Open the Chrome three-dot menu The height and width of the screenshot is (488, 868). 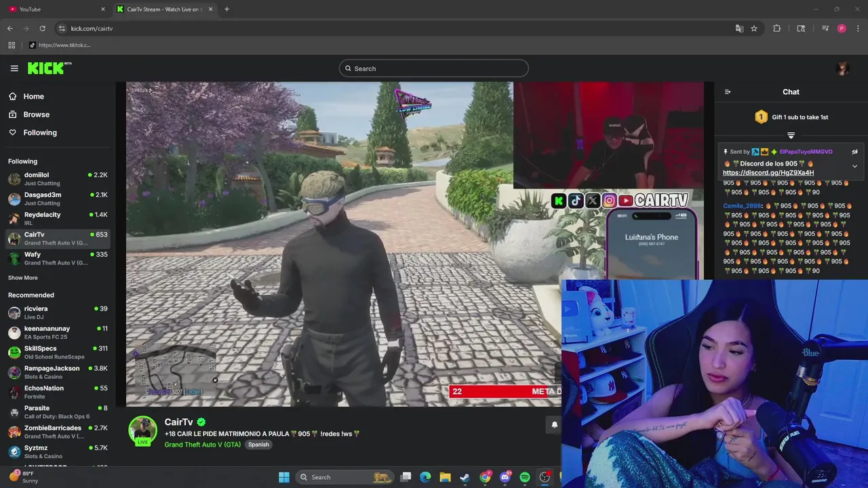pos(859,28)
